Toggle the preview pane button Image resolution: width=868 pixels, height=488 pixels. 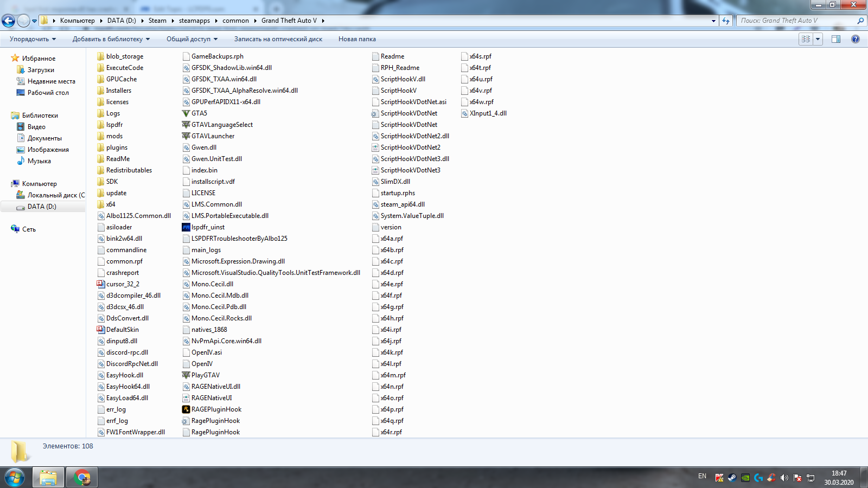coord(836,39)
